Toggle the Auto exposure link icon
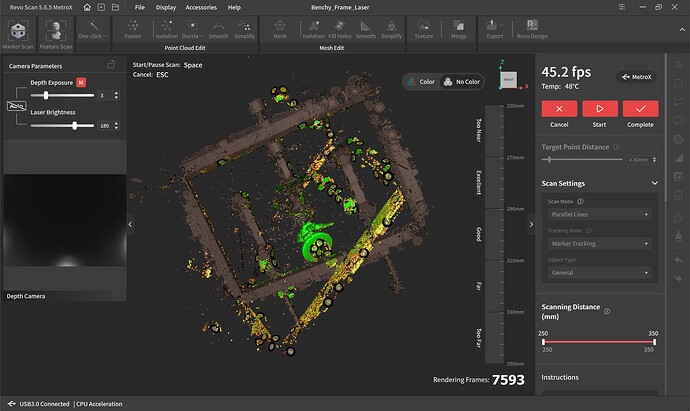690x411 pixels. click(17, 106)
